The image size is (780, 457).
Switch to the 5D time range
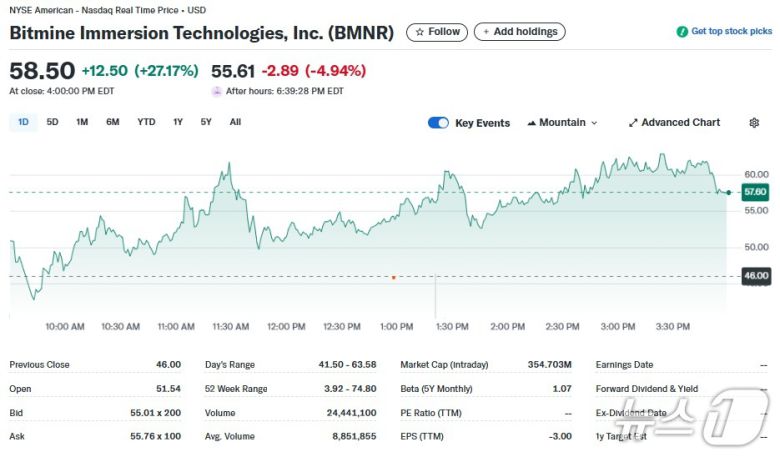click(52, 122)
